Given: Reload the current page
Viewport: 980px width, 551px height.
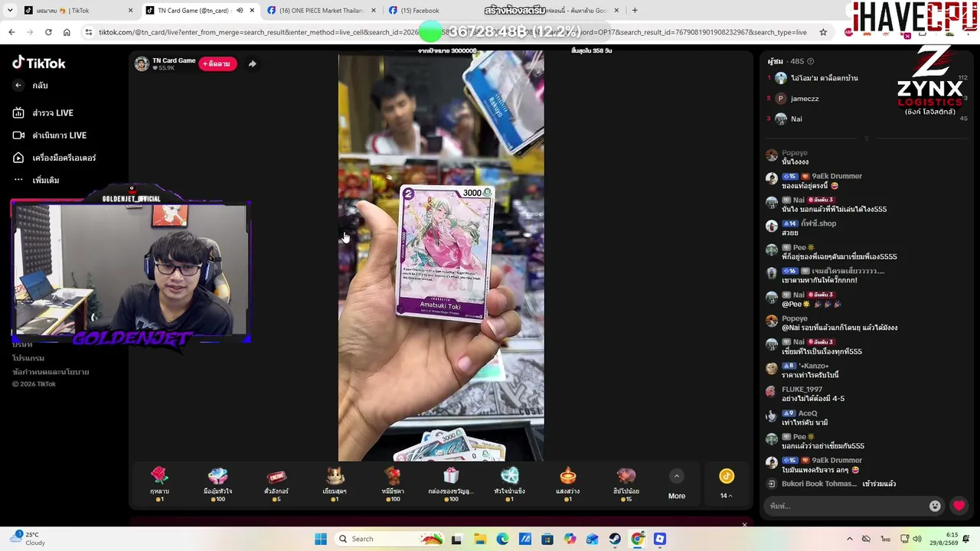Looking at the screenshot, I should [x=48, y=32].
